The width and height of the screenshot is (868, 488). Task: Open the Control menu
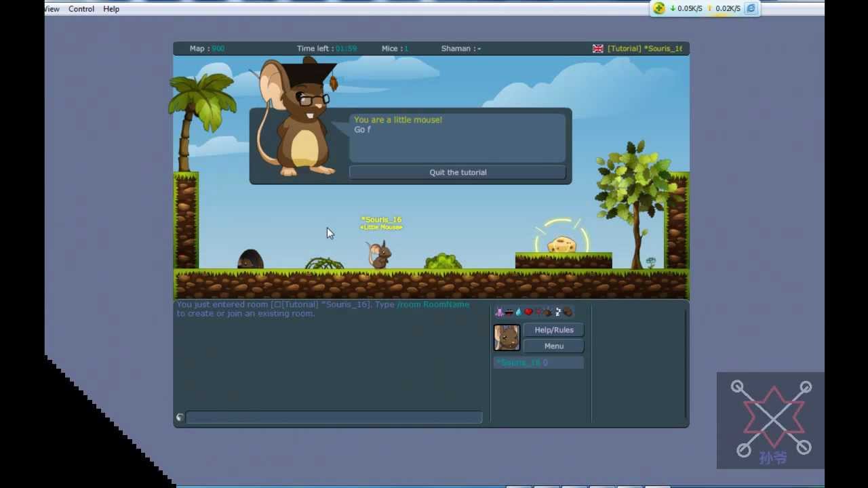coord(81,9)
